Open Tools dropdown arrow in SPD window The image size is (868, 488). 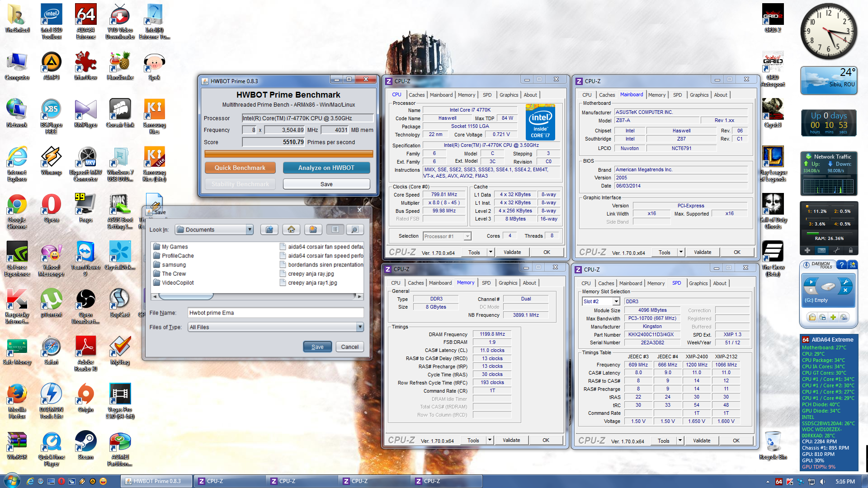coord(679,441)
